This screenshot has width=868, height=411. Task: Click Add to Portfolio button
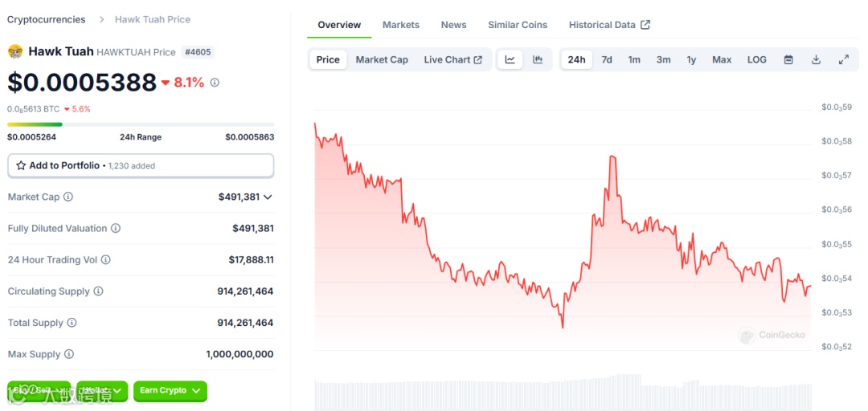(x=141, y=165)
